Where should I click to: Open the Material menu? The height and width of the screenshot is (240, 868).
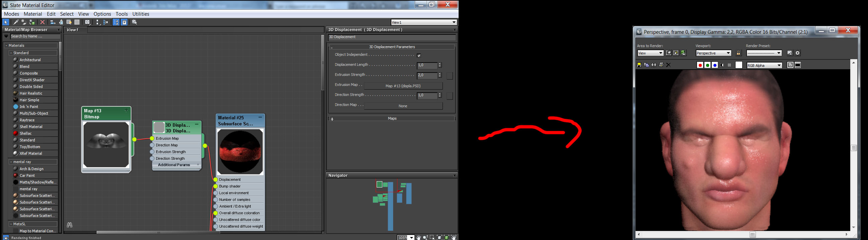pos(33,14)
